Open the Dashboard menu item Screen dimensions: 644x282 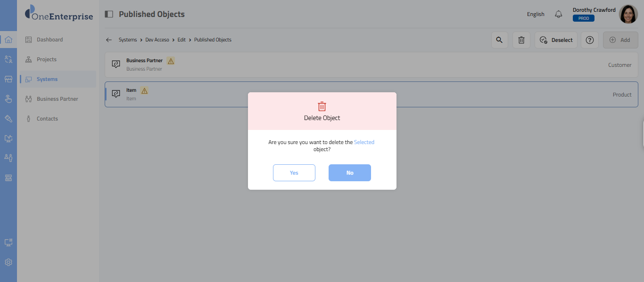pyautogui.click(x=50, y=40)
